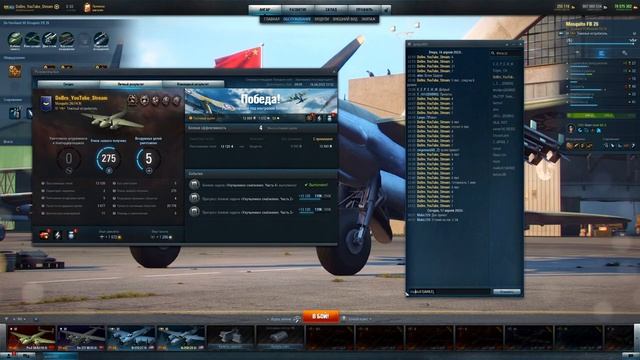The height and width of the screenshot is (360, 640).
Task: Click the third combat mission progress icon
Action: pyautogui.click(x=194, y=211)
